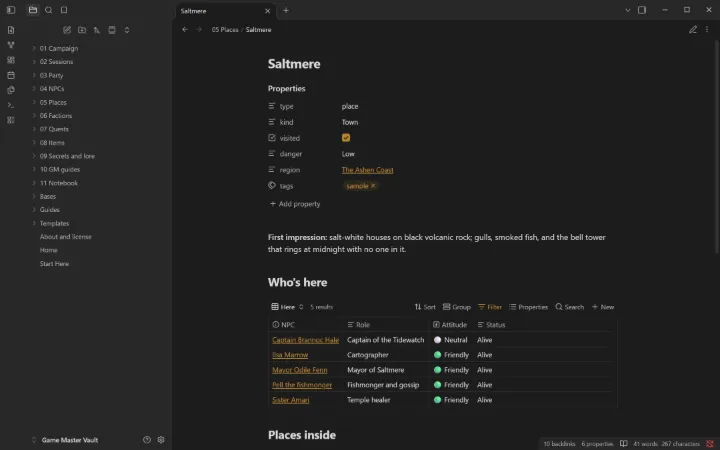Create a new folder icon
The image size is (720, 450).
tap(82, 30)
